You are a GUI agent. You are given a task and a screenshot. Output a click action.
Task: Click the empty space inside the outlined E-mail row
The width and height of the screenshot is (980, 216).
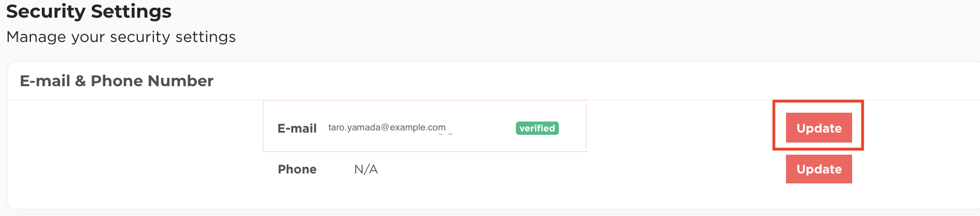tap(481, 128)
